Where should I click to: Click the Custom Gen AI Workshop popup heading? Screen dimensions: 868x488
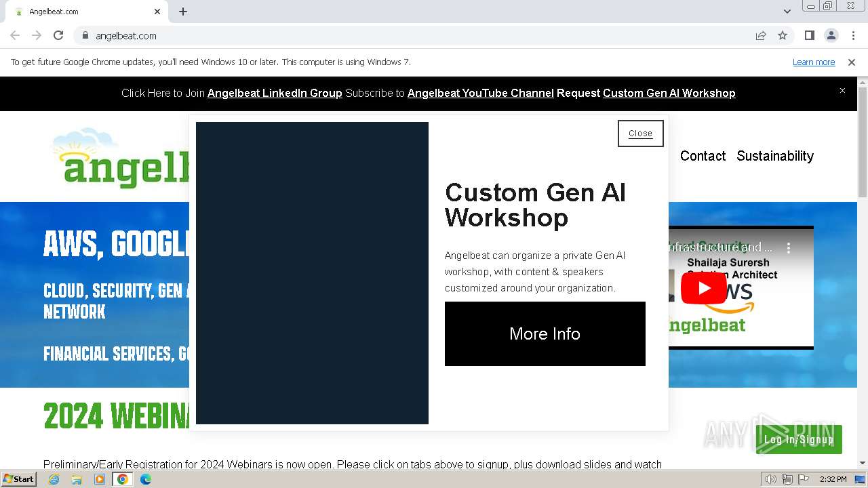(x=535, y=205)
